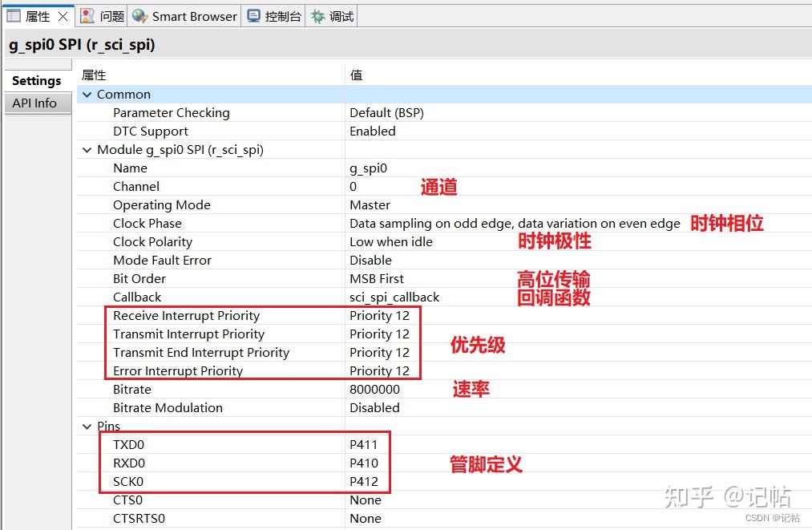Switch to the API Info tab
812x530 pixels.
tap(34, 103)
